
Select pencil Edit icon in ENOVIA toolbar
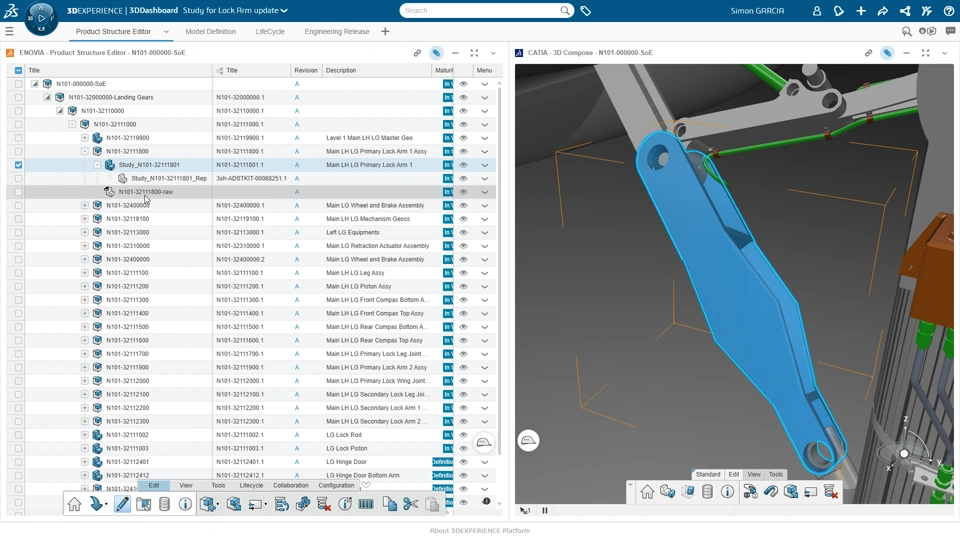(x=122, y=504)
